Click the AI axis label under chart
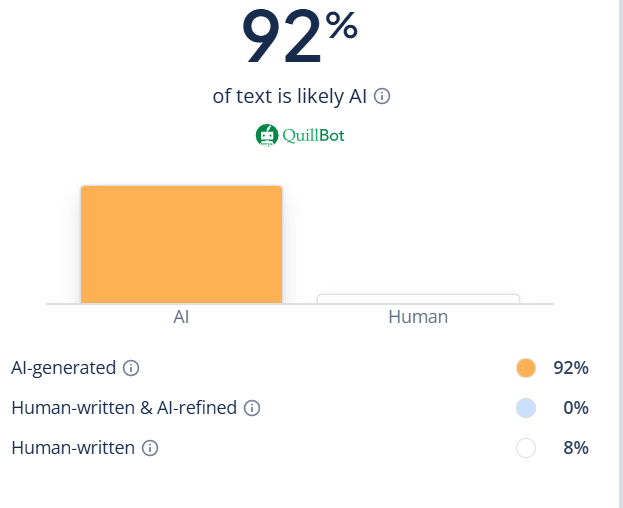The width and height of the screenshot is (623, 508). [x=181, y=317]
